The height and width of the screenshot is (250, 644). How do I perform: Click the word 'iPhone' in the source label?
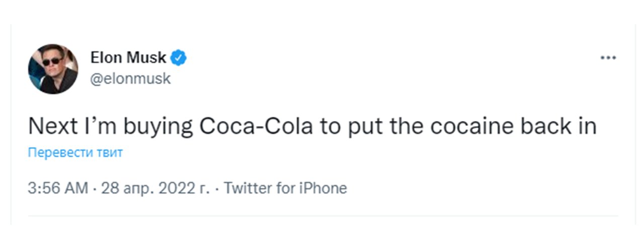click(x=322, y=189)
